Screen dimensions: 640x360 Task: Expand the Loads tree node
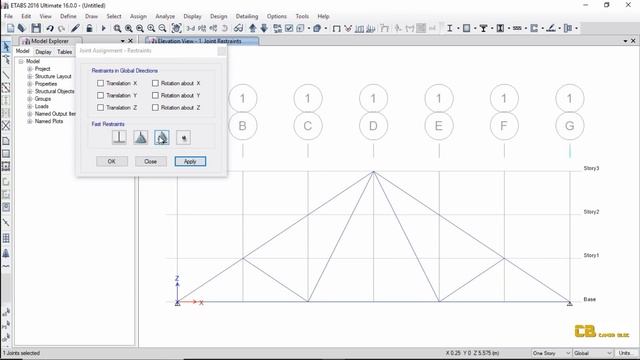29,106
